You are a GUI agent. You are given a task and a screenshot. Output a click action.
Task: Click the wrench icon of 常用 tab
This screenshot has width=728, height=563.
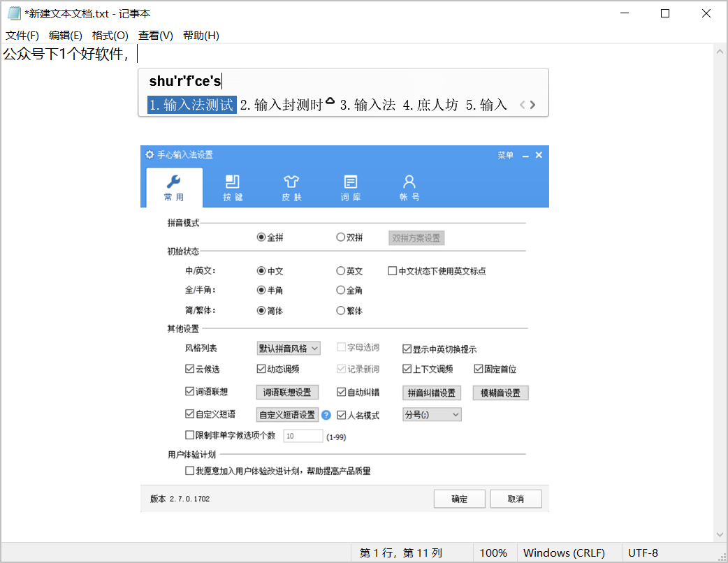[174, 182]
